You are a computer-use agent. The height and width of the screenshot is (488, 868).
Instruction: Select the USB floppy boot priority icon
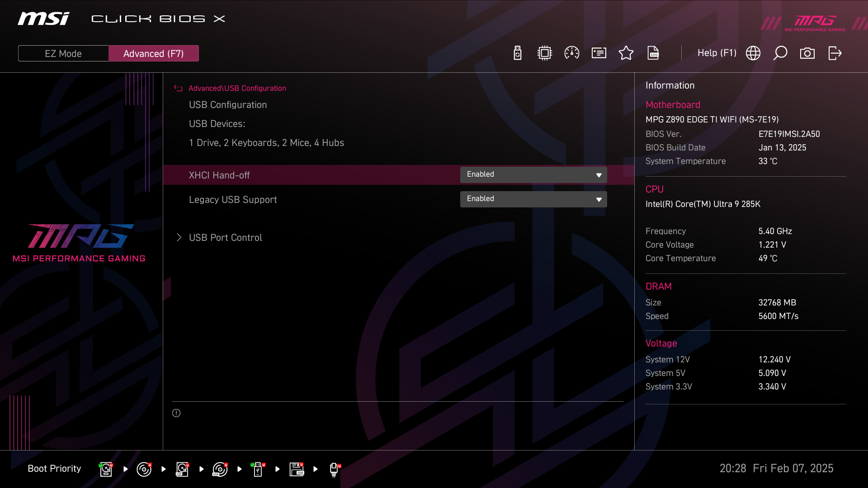pyautogui.click(x=297, y=469)
